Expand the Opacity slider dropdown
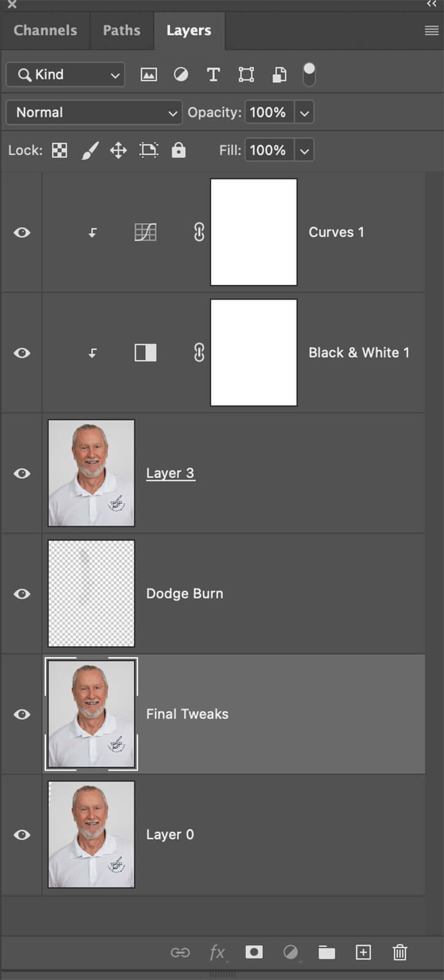Image resolution: width=444 pixels, height=980 pixels. [304, 113]
